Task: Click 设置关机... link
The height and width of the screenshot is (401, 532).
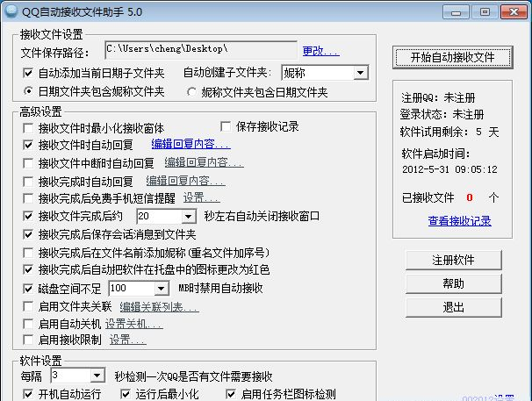Action: [133, 324]
